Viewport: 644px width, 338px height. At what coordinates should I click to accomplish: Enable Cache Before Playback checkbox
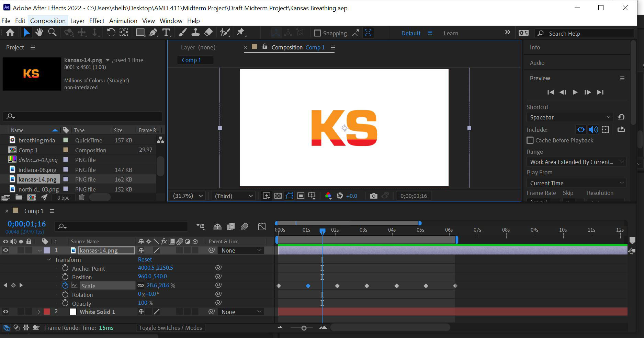click(530, 140)
